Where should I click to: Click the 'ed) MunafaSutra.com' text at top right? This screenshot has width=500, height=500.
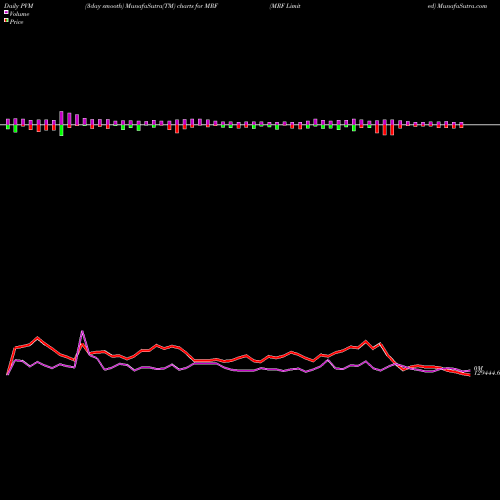pos(457,6)
